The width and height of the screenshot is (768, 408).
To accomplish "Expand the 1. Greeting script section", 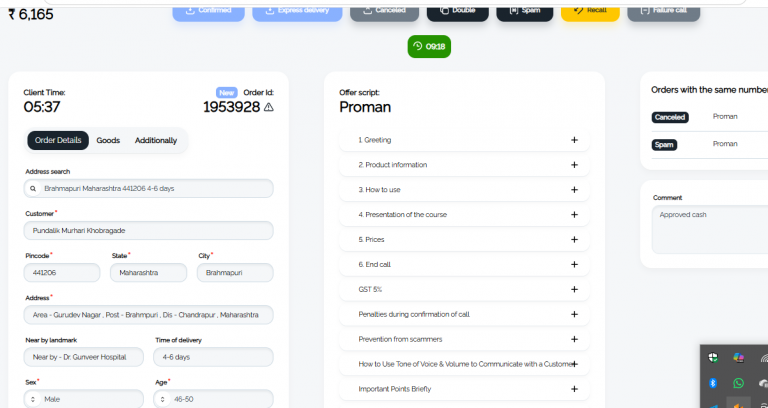I will [x=464, y=140].
